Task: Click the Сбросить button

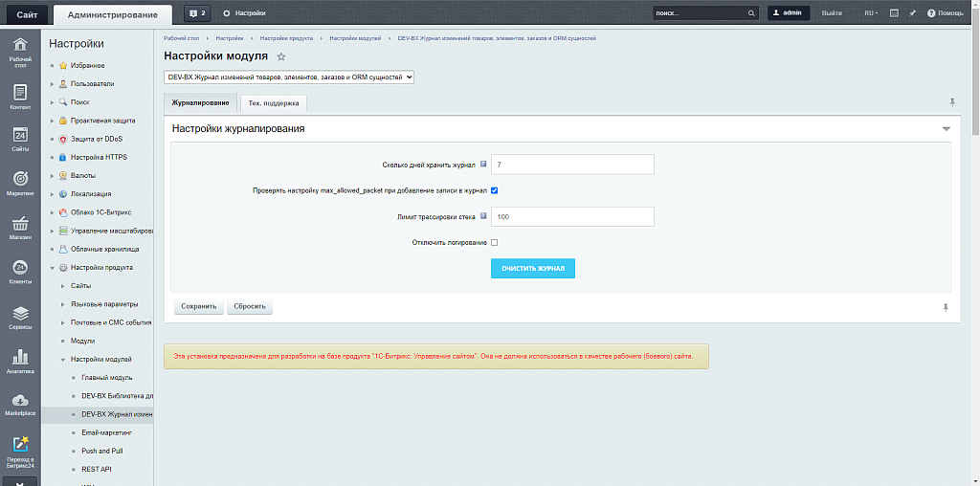Action: coord(249,307)
